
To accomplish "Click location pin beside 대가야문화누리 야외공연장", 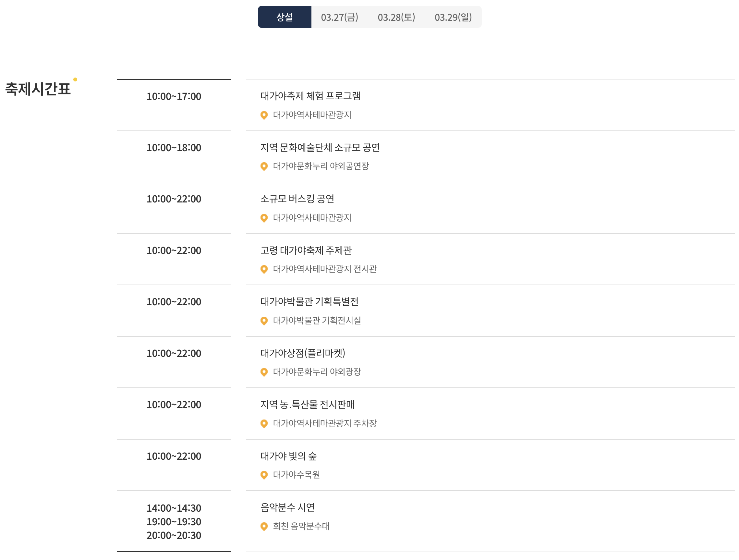I will click(x=264, y=166).
